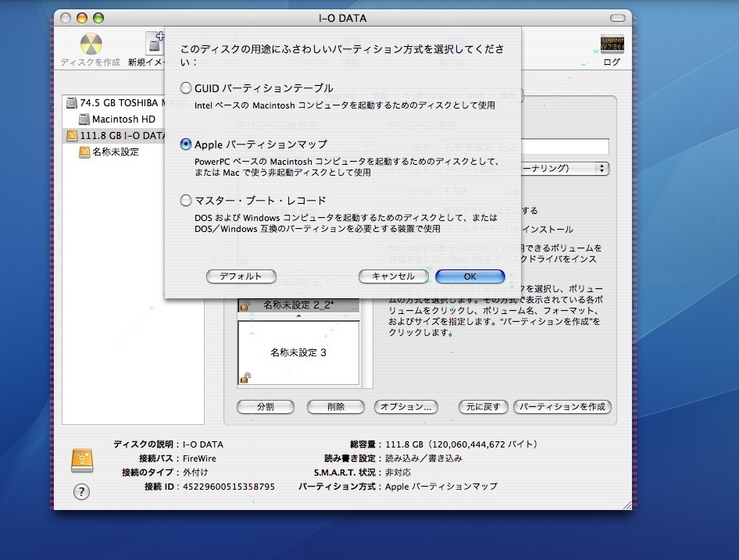
Task: Click the FireWire disk icon at bottom
Action: pyautogui.click(x=82, y=461)
